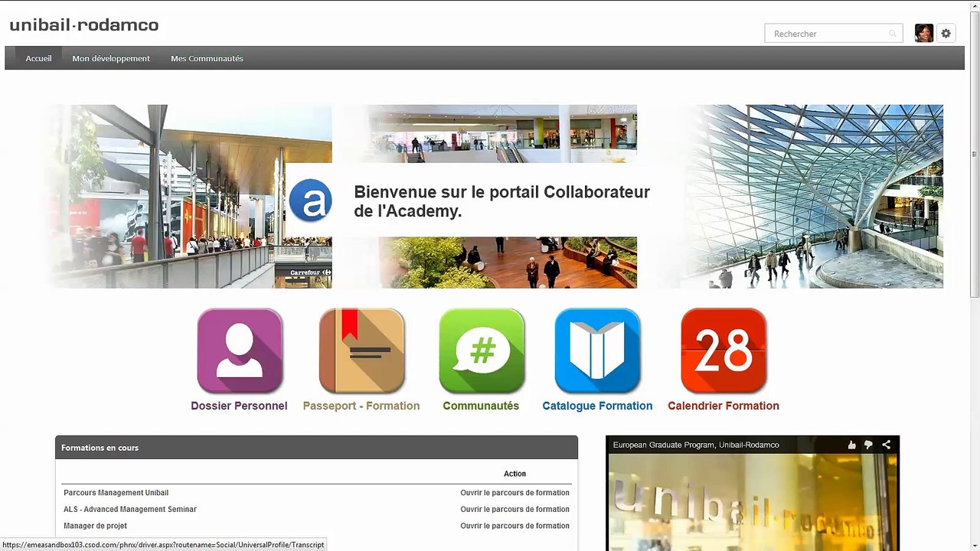Dislike the video with thumbs down

[x=868, y=445]
